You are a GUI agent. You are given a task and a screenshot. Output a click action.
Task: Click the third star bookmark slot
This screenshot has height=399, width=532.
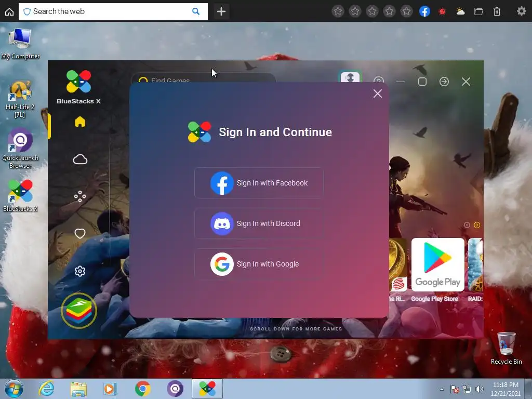click(x=372, y=11)
